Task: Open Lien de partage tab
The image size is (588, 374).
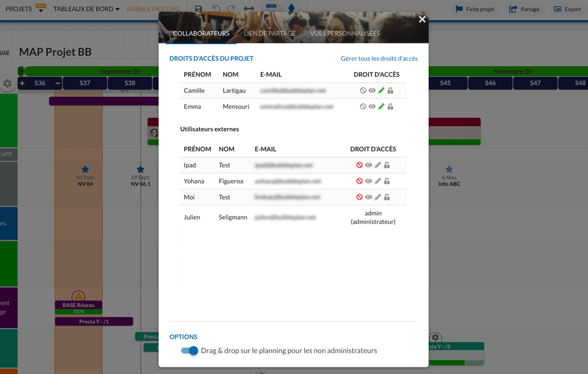Action: point(269,34)
